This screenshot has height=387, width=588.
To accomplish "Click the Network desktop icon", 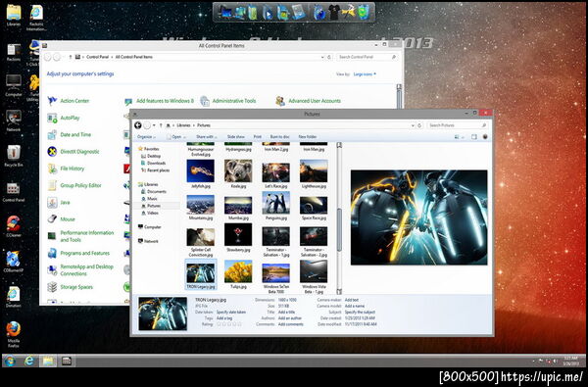I will tap(14, 121).
